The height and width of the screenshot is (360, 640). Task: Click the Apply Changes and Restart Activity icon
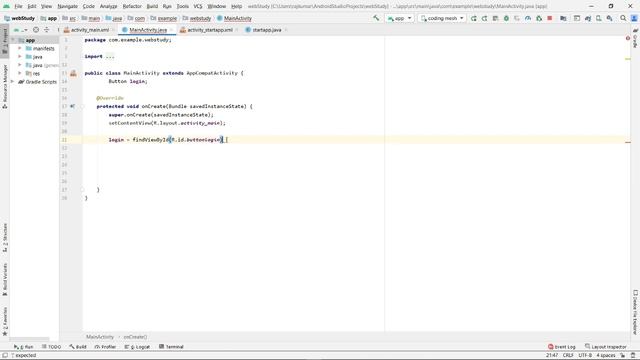(484, 18)
